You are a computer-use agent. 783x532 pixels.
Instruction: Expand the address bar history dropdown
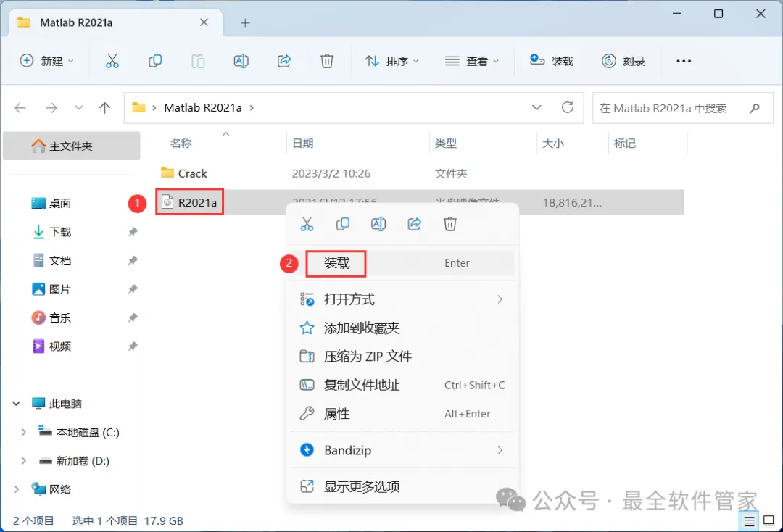536,107
